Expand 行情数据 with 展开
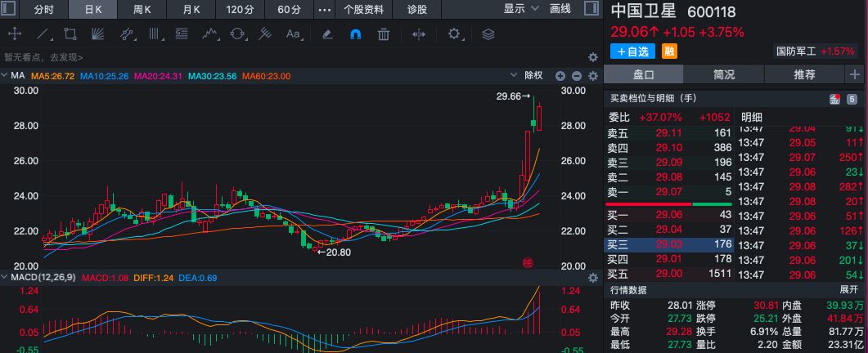868x353 pixels. (x=848, y=290)
